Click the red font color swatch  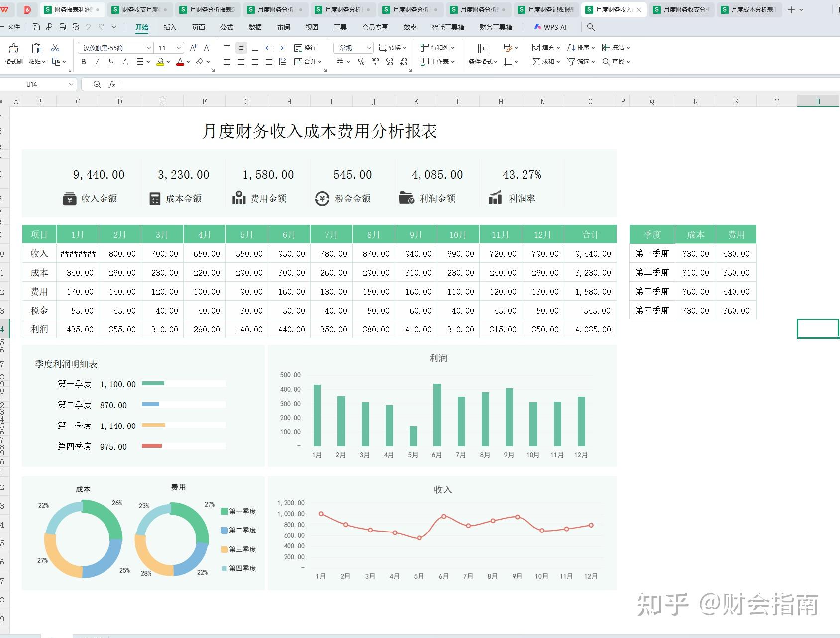click(x=180, y=62)
